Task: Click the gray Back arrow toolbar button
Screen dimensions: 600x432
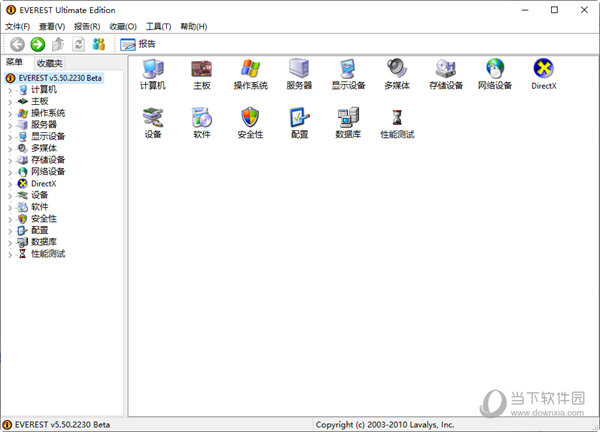Action: (x=17, y=44)
